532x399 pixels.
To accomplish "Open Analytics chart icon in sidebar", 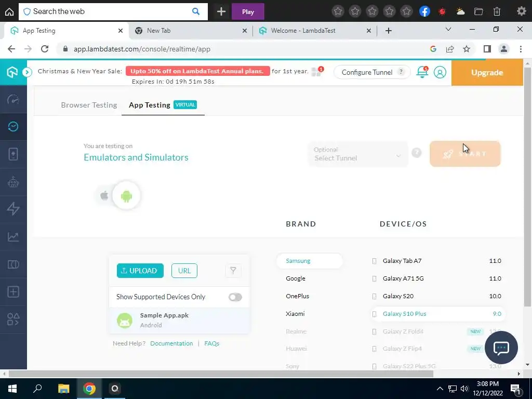I will (x=13, y=236).
